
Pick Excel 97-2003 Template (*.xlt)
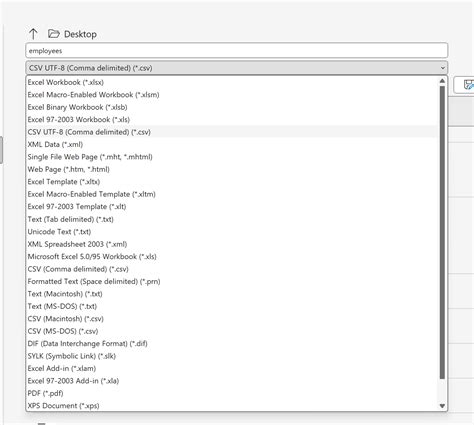[x=232, y=207]
